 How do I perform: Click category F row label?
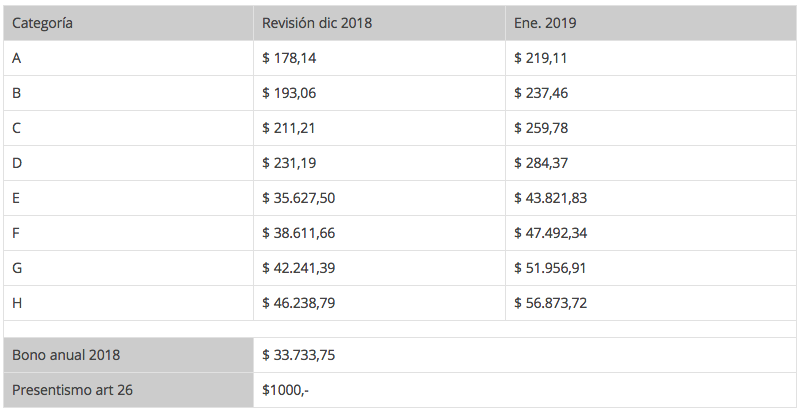click(17, 233)
